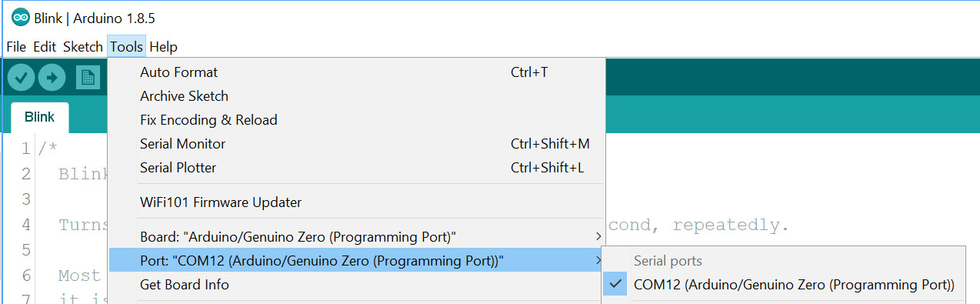980x304 pixels.
Task: Choose Fix Encoding & Reload
Action: [x=356, y=120]
